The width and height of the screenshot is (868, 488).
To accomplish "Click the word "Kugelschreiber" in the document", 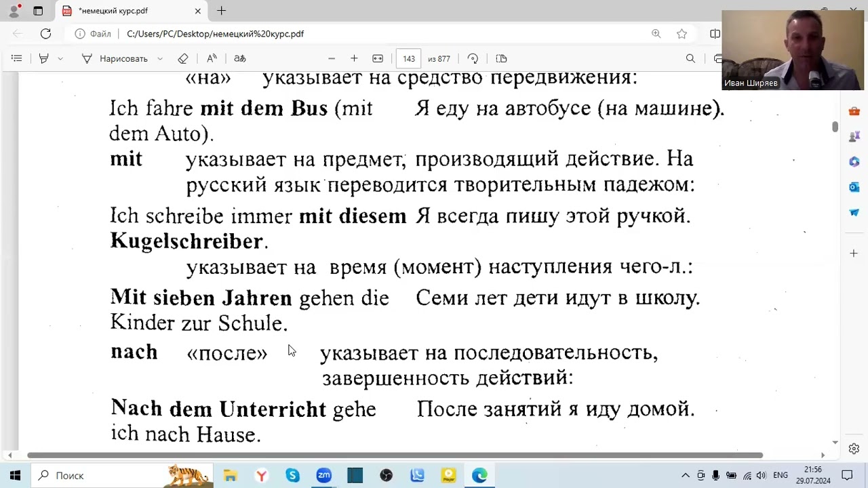I will coord(186,241).
